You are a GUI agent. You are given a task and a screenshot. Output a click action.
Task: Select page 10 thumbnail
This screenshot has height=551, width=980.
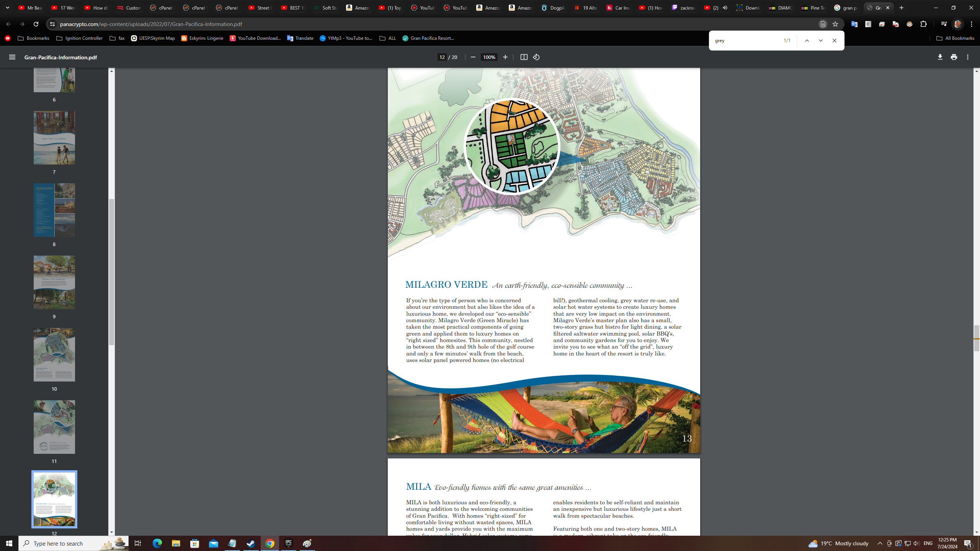[54, 355]
